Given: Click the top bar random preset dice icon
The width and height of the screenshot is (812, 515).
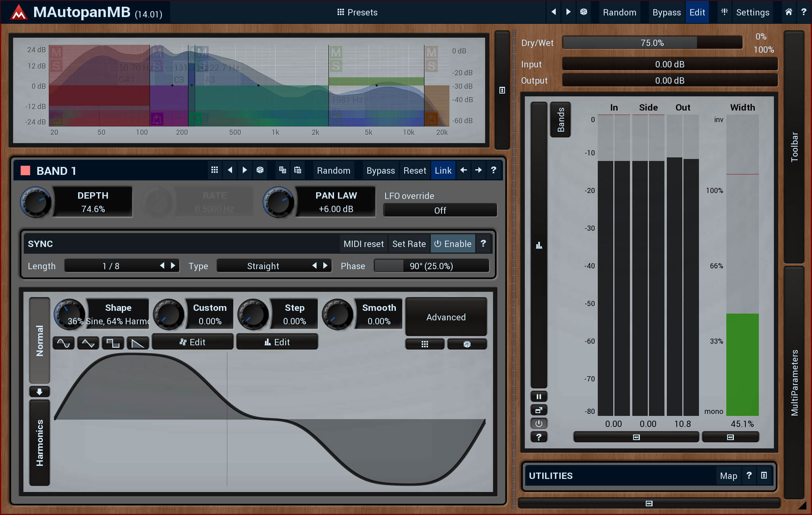Looking at the screenshot, I should (x=584, y=12).
